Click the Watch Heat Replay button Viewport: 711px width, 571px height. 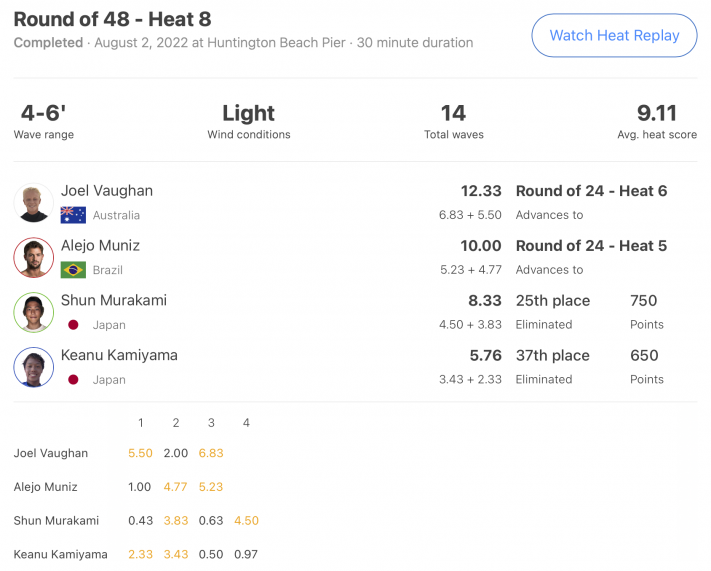(614, 35)
